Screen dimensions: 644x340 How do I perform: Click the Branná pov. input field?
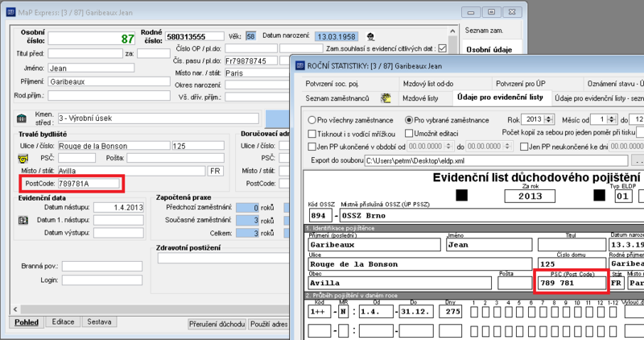(x=102, y=267)
